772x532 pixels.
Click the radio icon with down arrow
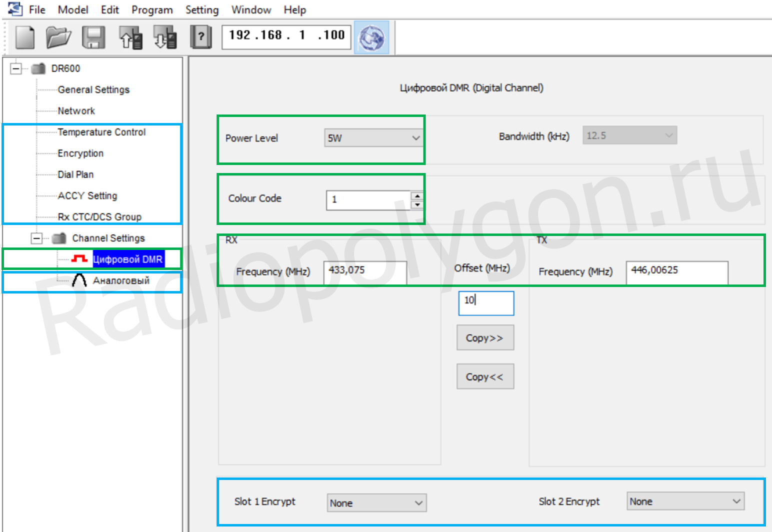(165, 37)
